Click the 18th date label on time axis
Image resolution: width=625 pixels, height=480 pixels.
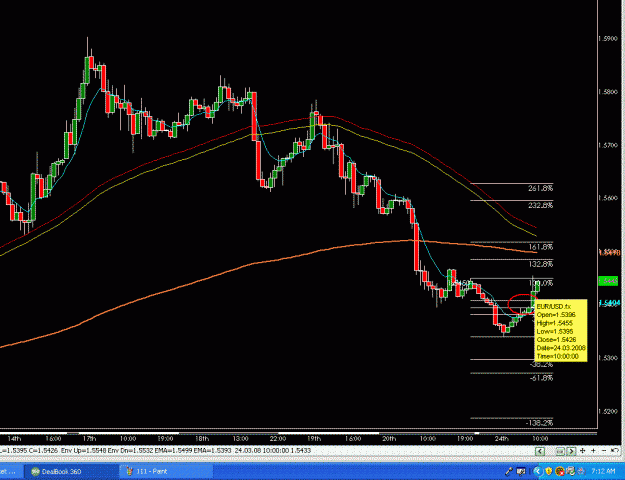pyautogui.click(x=202, y=439)
